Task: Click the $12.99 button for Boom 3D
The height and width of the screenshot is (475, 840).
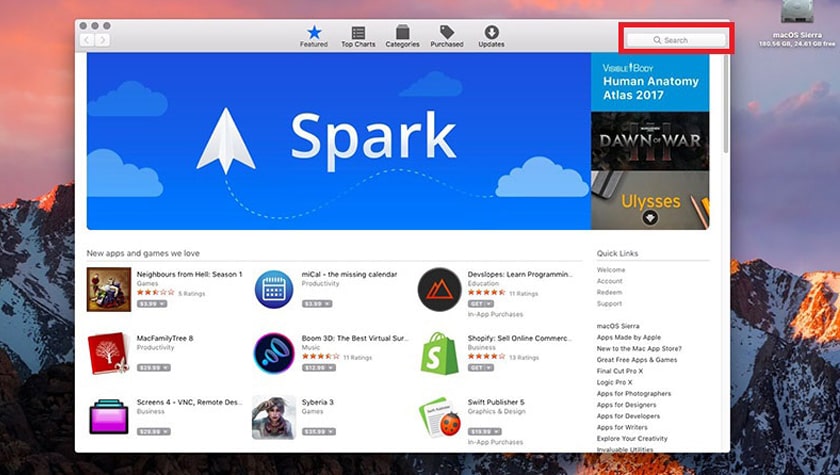Action: click(x=319, y=367)
